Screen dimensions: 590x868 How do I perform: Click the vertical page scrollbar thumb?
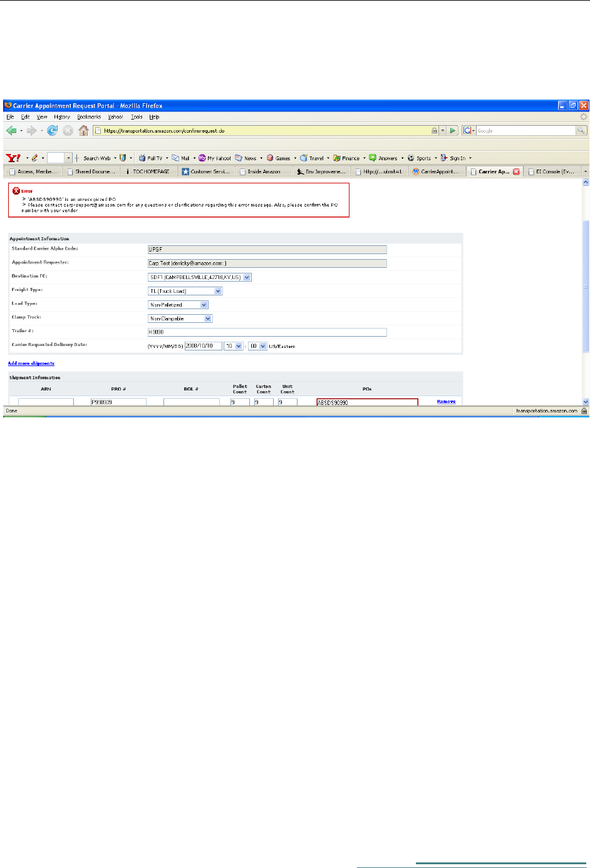click(x=586, y=285)
